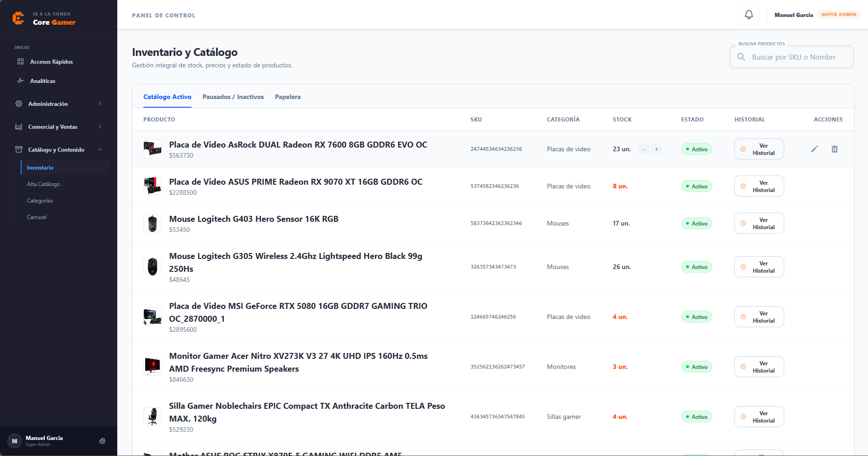Click the Sillas gamer category cell
The height and width of the screenshot is (456, 868).
[564, 417]
